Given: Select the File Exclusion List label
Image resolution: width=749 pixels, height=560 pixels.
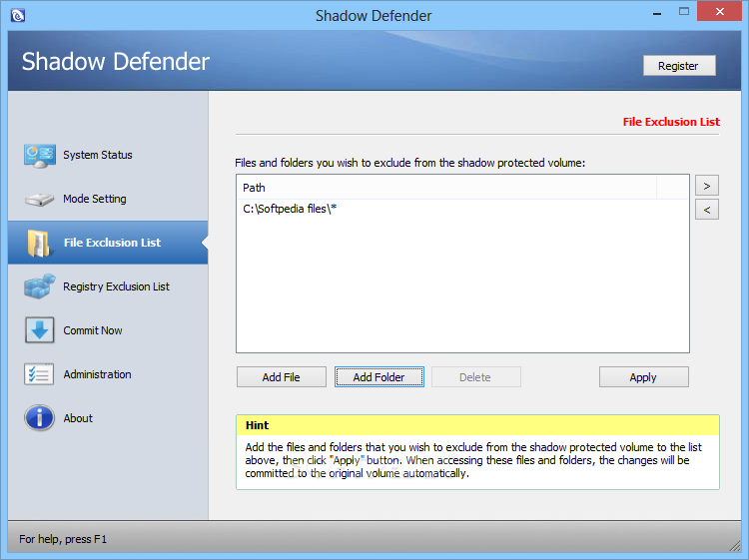Looking at the screenshot, I should (112, 243).
